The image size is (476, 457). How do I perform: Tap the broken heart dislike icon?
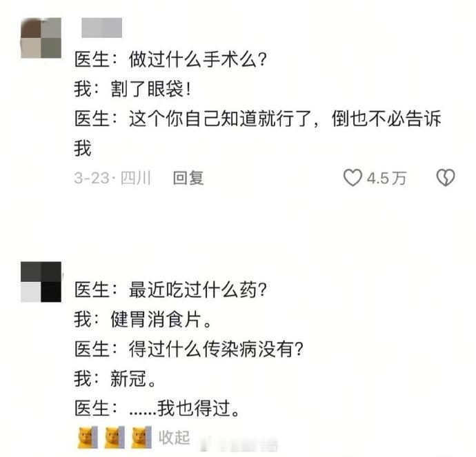click(x=446, y=177)
